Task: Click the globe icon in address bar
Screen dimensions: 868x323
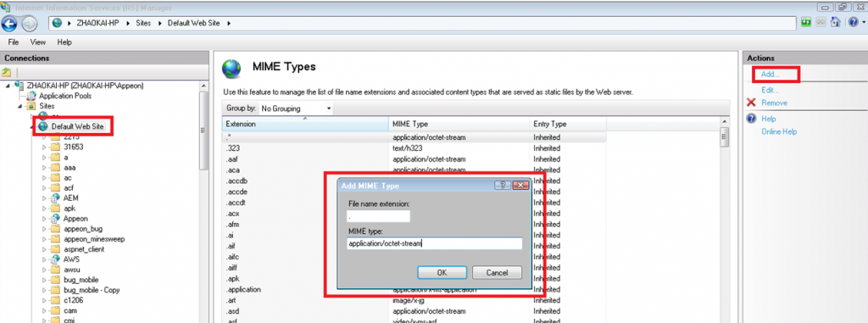Action: (58, 23)
